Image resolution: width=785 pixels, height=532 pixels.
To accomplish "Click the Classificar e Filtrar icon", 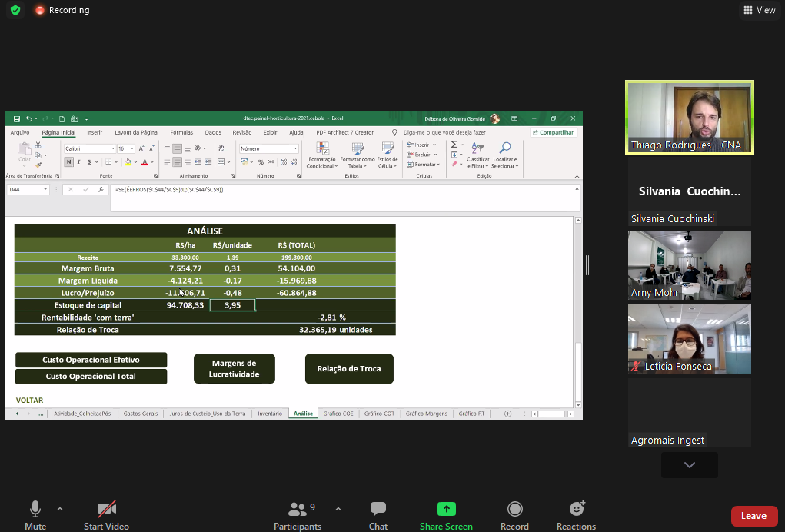I will click(x=478, y=148).
